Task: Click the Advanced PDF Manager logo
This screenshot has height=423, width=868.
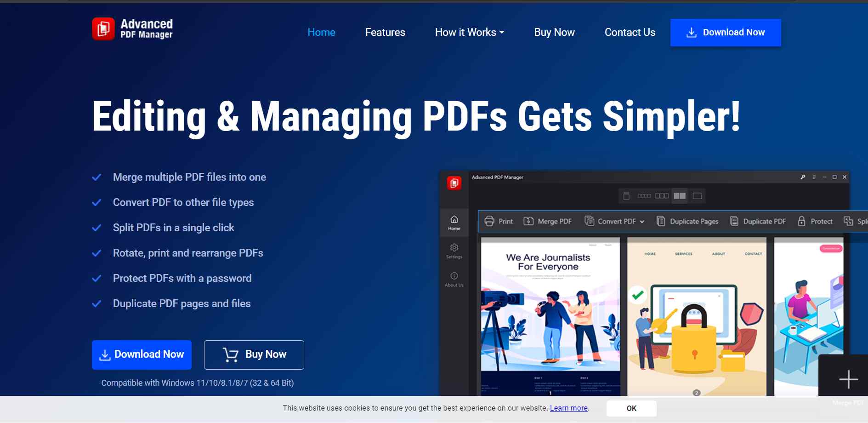Action: tap(132, 29)
